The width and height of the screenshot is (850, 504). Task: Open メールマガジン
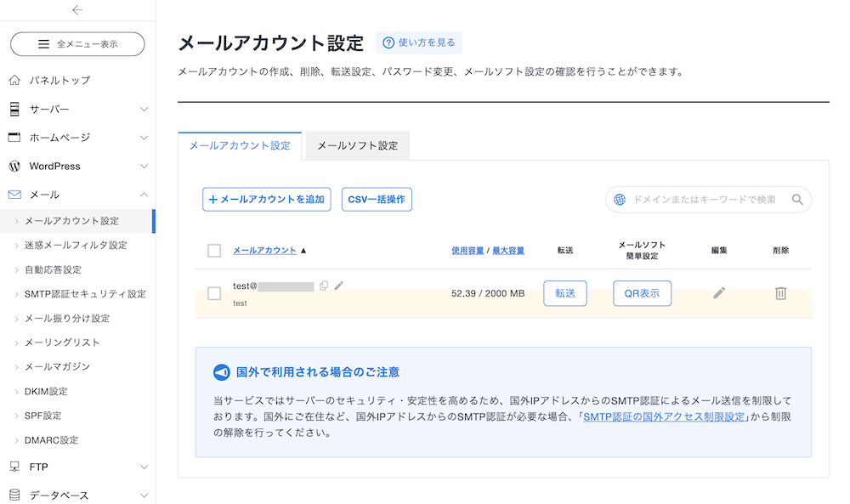coord(58,367)
